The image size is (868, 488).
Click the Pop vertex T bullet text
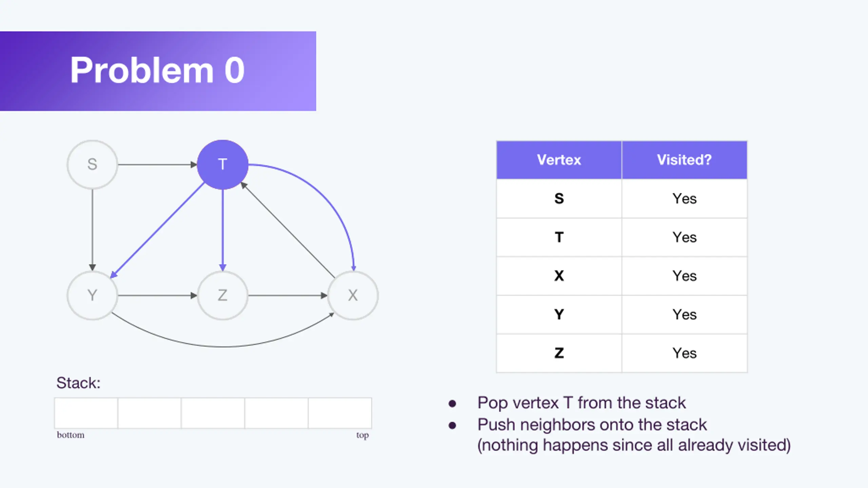[581, 403]
